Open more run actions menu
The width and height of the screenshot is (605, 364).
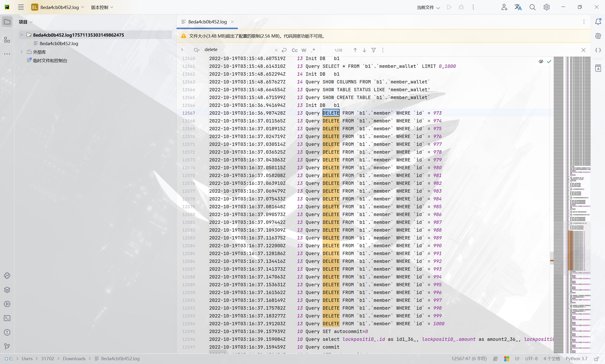click(x=473, y=7)
